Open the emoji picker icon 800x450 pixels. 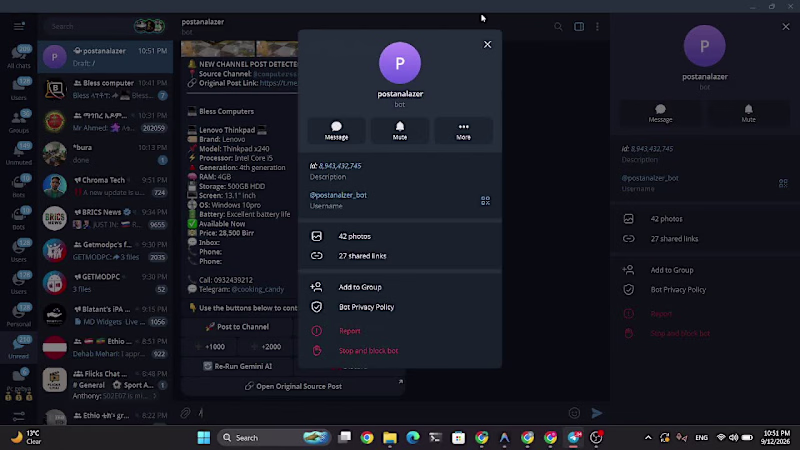click(574, 413)
